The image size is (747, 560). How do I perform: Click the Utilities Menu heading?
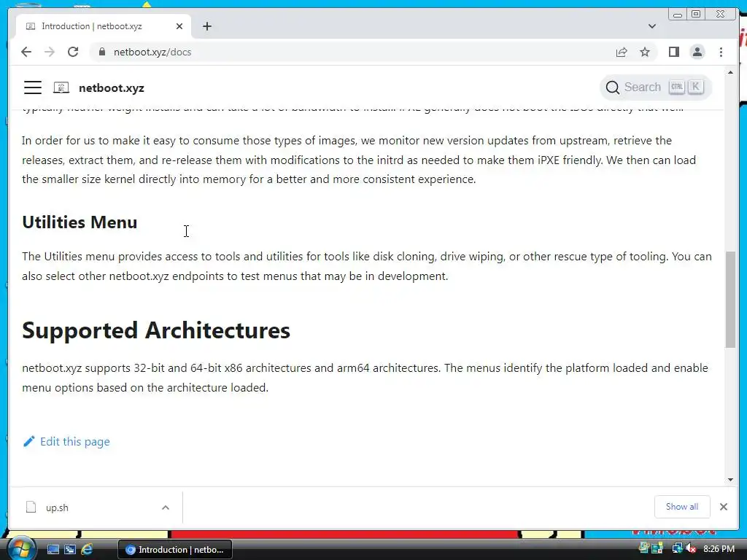[x=80, y=222]
